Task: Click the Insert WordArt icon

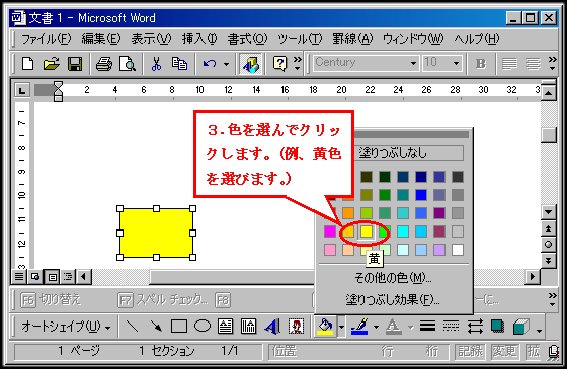Action: (272, 327)
